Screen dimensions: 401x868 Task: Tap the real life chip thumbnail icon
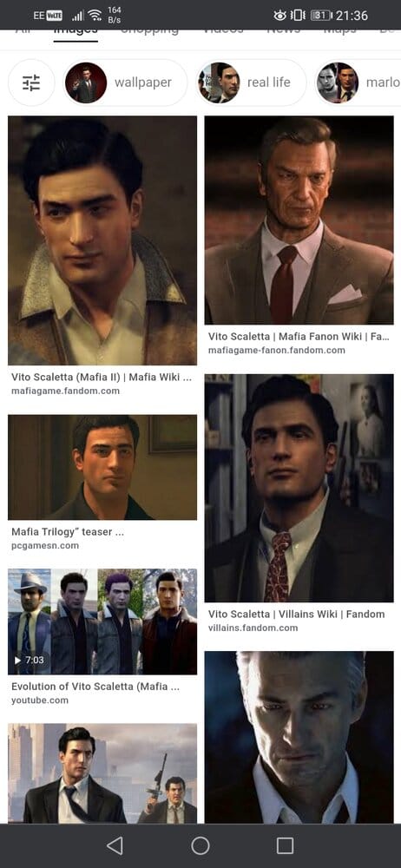coord(219,82)
